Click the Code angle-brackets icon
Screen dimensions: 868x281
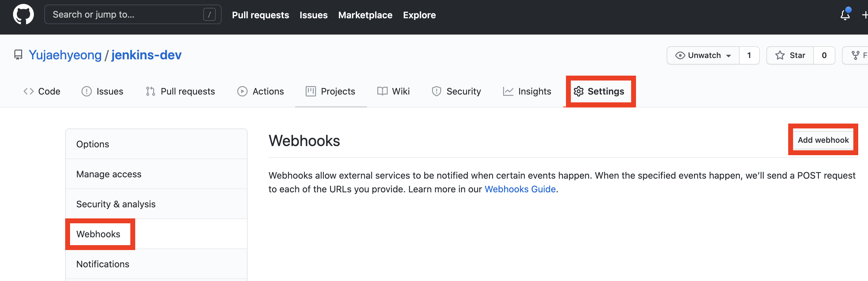click(29, 91)
